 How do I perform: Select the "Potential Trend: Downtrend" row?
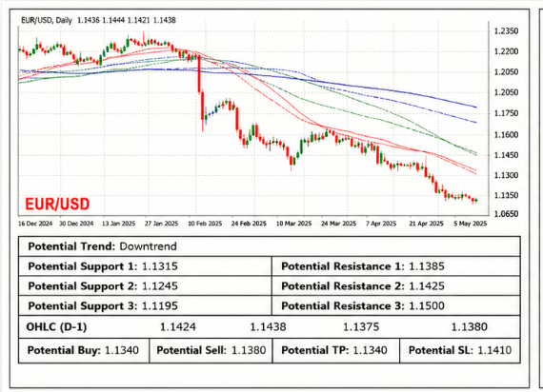(270, 246)
